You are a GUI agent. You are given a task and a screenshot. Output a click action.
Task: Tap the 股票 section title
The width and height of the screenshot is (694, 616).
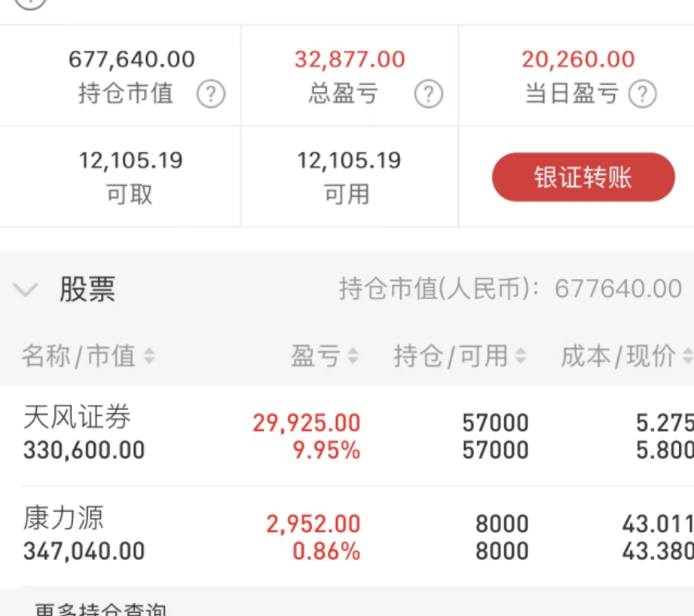(x=87, y=289)
